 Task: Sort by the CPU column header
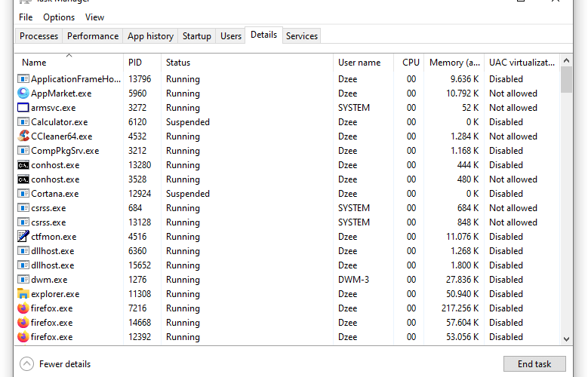pyautogui.click(x=409, y=63)
